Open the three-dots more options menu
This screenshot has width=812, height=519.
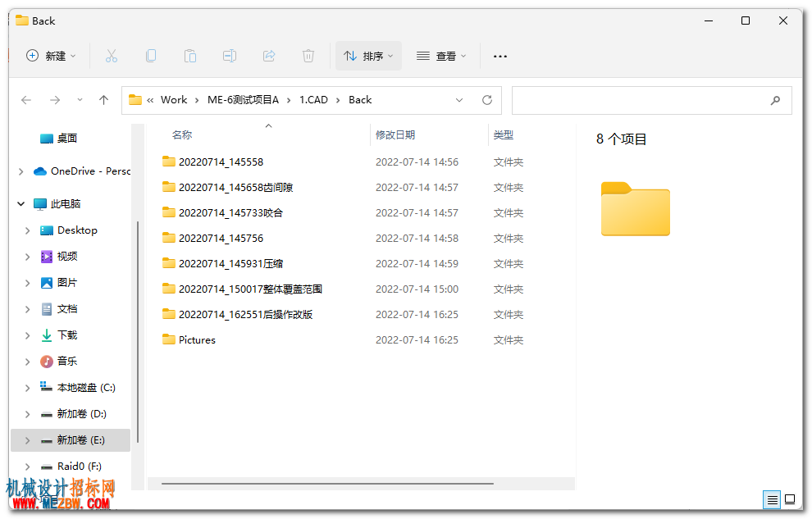500,56
